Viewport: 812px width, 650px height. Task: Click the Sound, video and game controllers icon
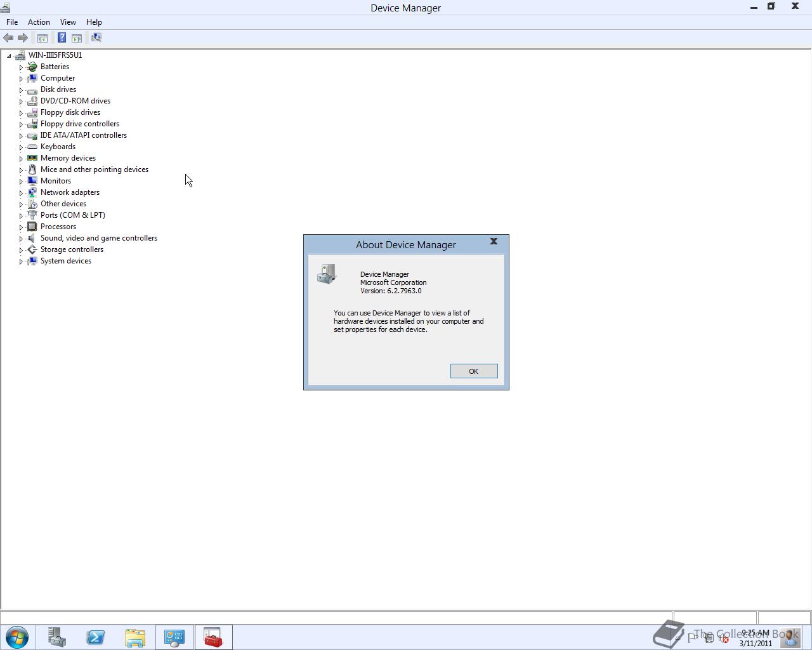click(32, 238)
